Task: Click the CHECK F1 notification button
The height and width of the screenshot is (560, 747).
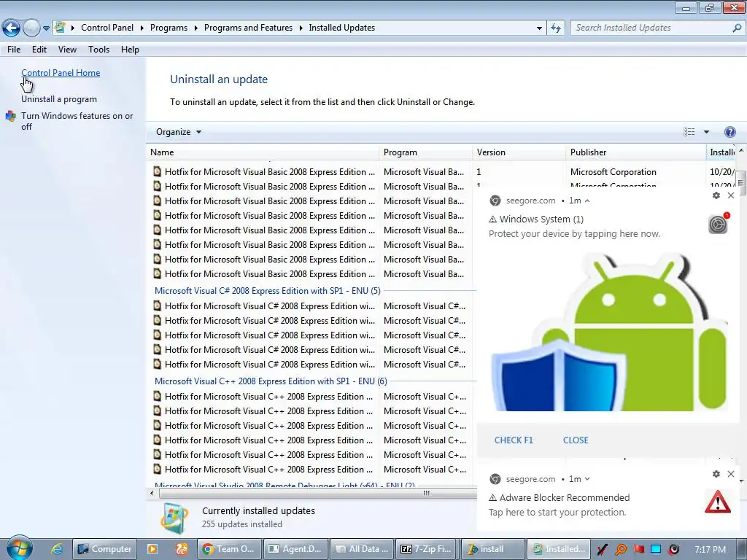Action: (514, 440)
